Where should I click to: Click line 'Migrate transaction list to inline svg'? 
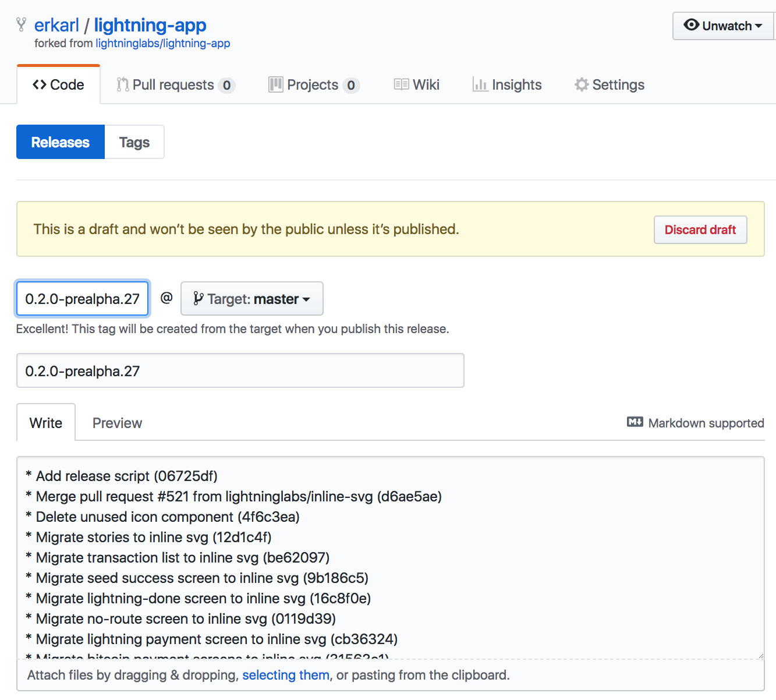click(178, 557)
